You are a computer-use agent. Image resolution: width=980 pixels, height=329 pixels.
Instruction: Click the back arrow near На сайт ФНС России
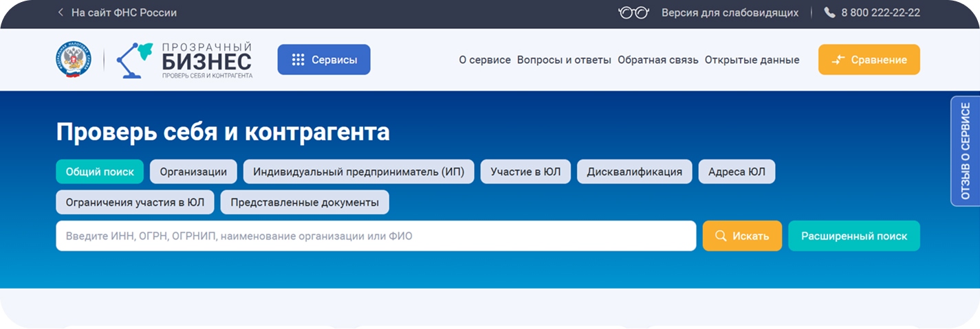pos(61,12)
